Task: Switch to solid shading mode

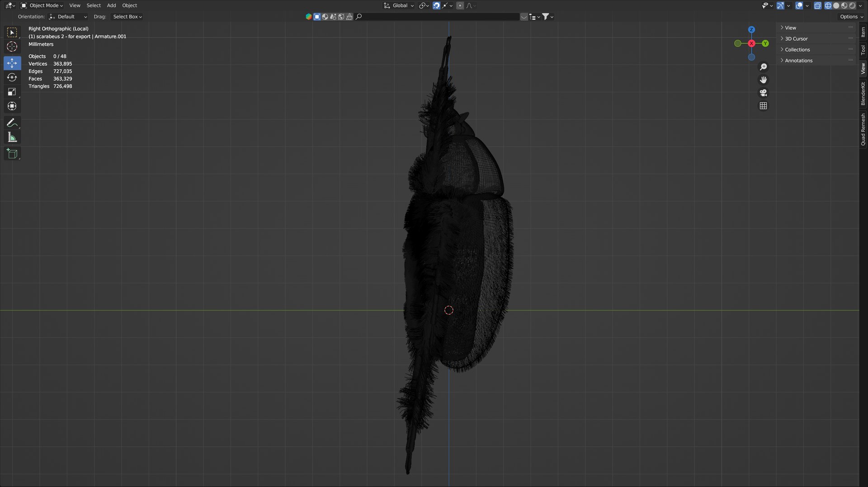Action: coord(836,5)
